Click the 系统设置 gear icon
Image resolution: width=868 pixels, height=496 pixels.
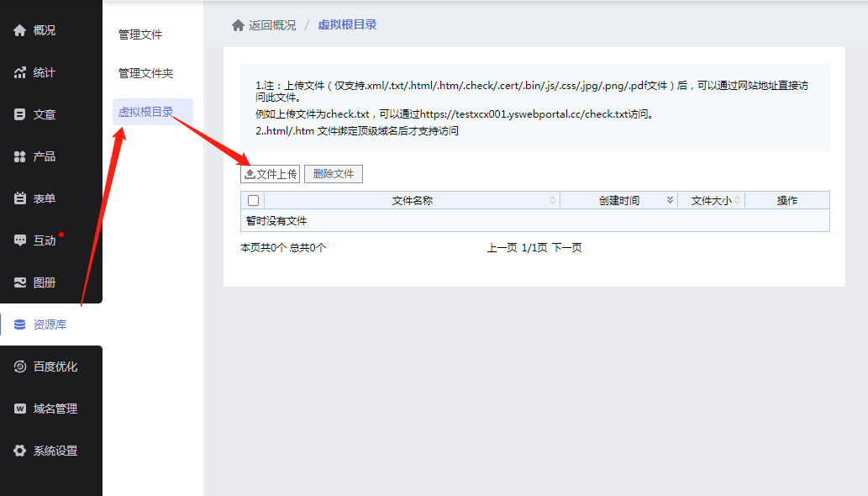point(20,451)
